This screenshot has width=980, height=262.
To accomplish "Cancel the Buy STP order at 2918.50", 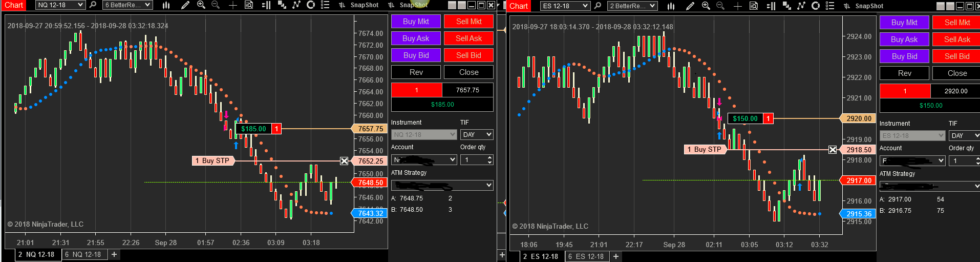I will coord(833,150).
